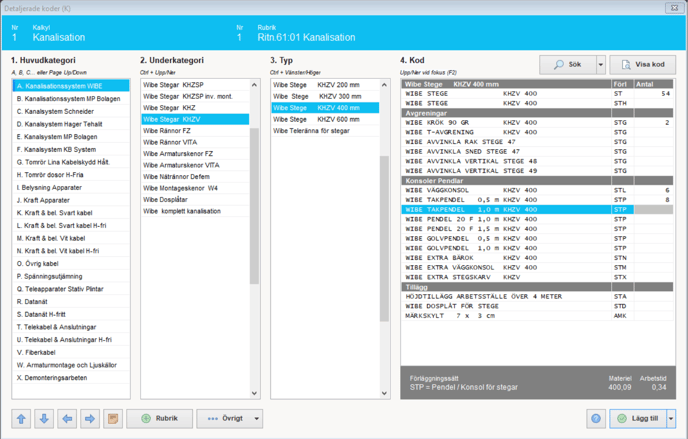This screenshot has height=439, width=688.
Task: Select MÄRKSKYLT 7 x 3 cm row
Action: 537,316
